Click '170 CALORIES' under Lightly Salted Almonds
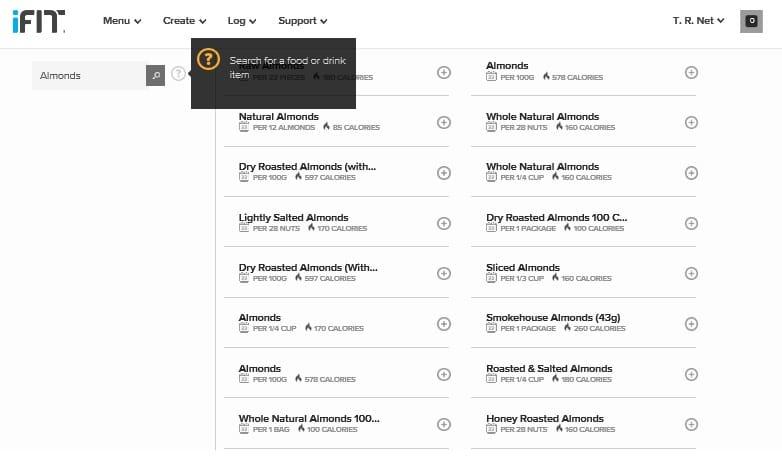Screen dimensions: 782x460 (x=342, y=229)
